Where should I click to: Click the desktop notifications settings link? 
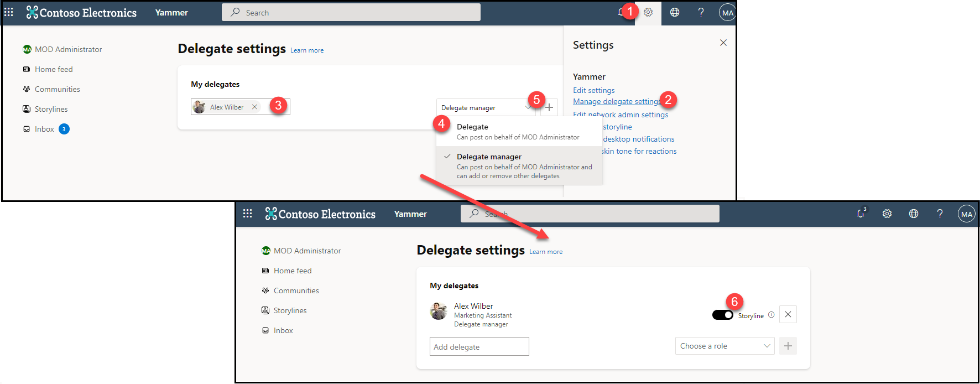(638, 139)
